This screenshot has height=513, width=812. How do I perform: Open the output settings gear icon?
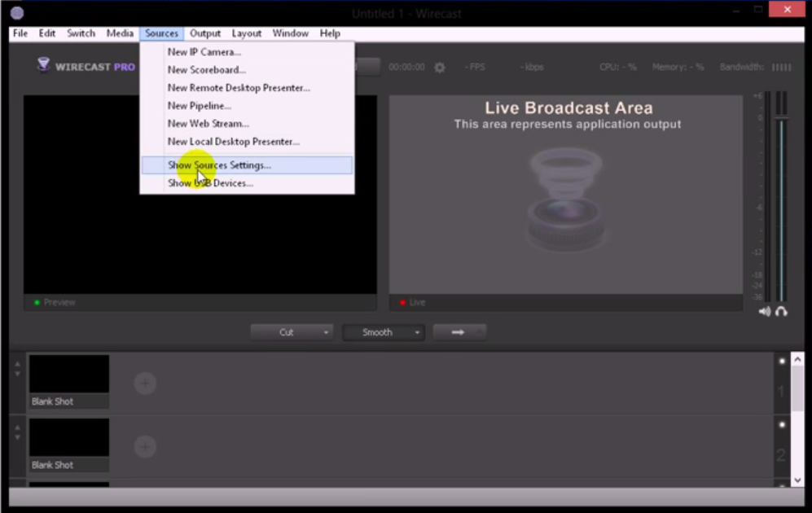tap(440, 68)
